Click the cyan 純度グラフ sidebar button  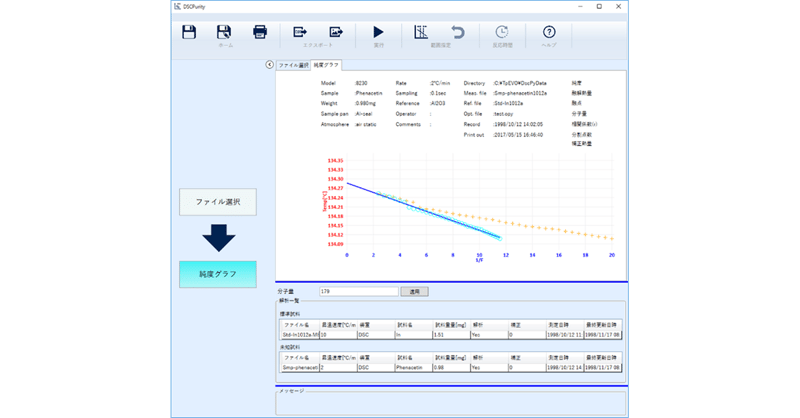pyautogui.click(x=218, y=275)
